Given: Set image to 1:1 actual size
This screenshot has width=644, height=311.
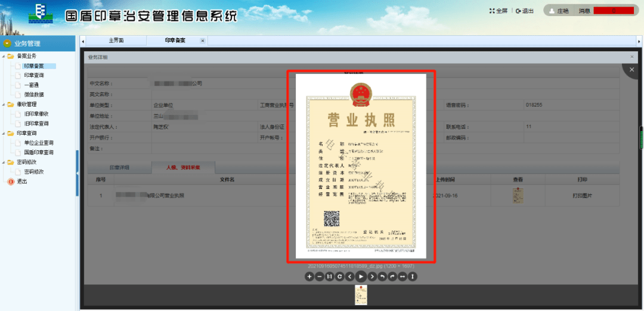Looking at the screenshot, I should click(x=329, y=277).
